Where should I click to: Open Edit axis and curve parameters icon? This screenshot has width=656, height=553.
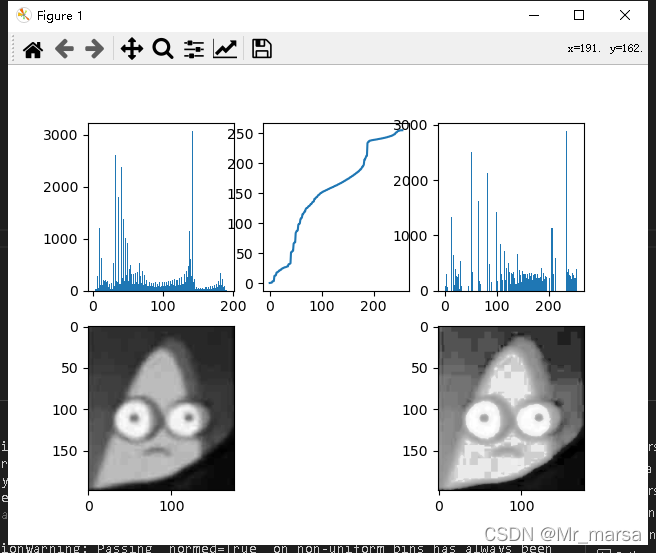(x=225, y=49)
